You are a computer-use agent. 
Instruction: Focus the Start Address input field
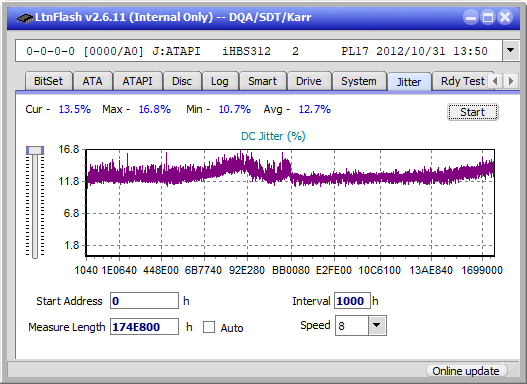pos(145,301)
